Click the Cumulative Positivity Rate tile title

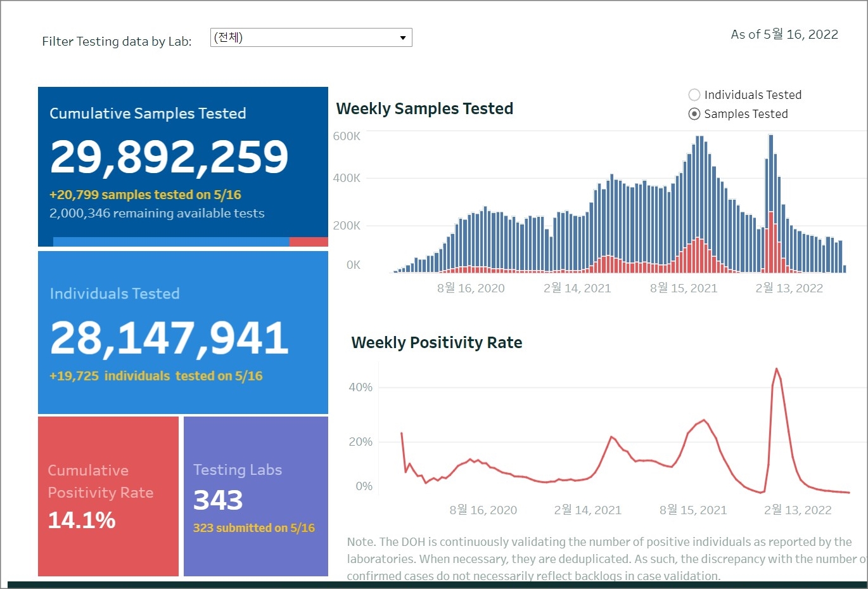pos(101,481)
